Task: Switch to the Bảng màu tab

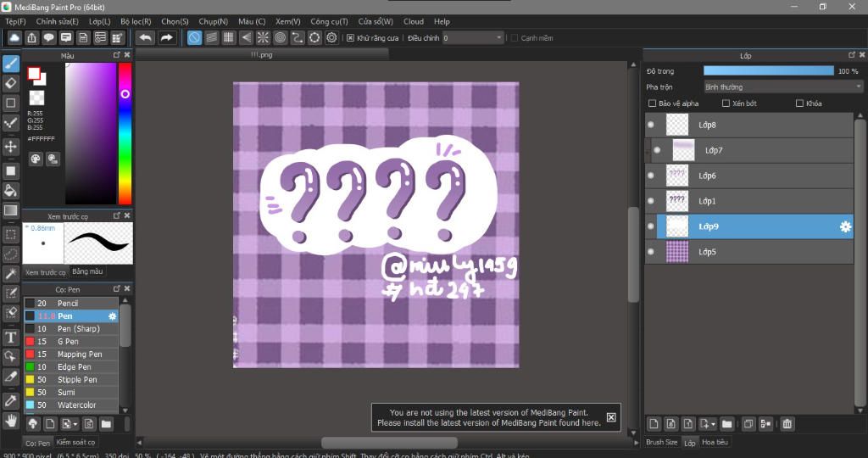Action: click(87, 271)
